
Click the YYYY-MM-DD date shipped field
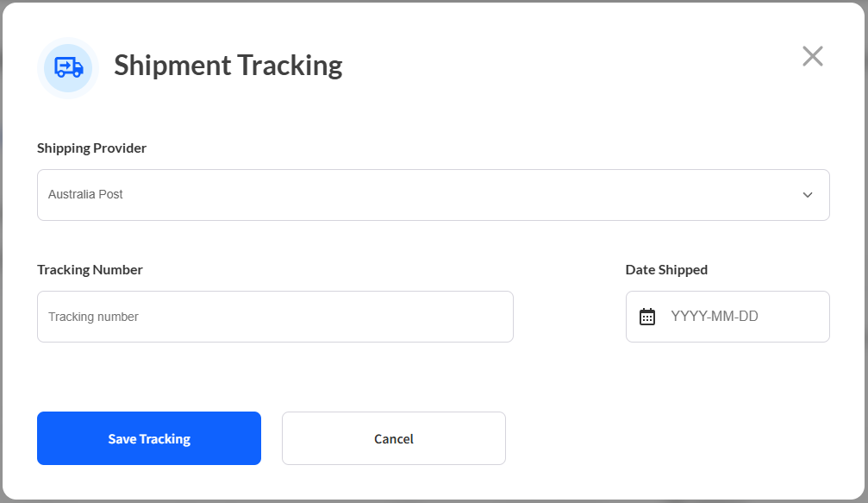pos(727,317)
